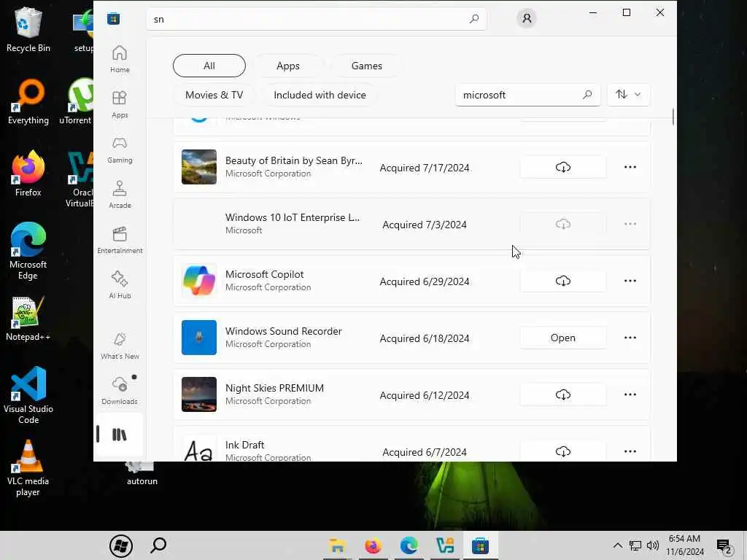Screen dimensions: 747x560
Task: Open File Explorer from taskbar
Action: coord(337,545)
